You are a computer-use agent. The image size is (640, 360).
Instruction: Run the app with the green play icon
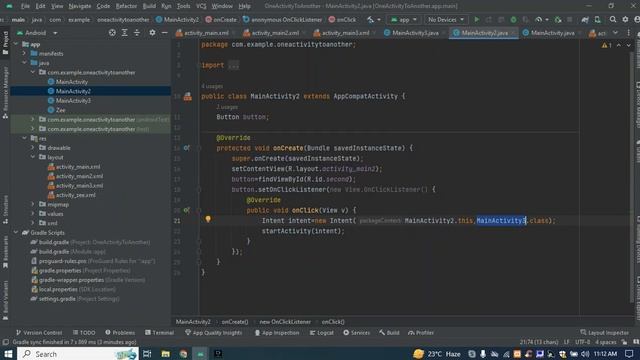click(x=476, y=20)
